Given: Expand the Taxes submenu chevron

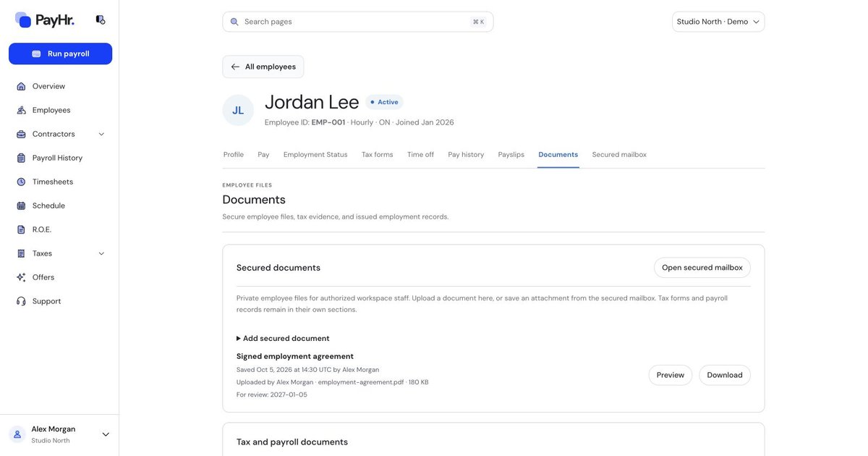Looking at the screenshot, I should tap(101, 253).
